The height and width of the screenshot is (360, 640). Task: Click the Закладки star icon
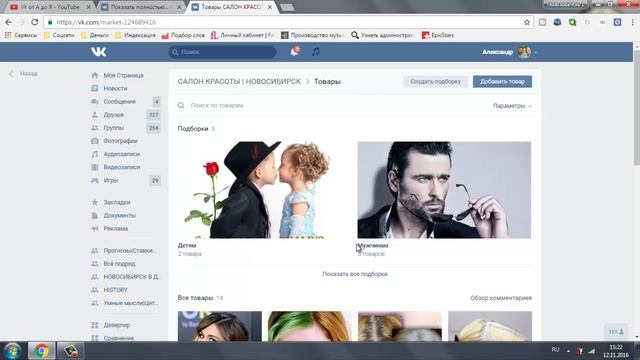(95, 202)
